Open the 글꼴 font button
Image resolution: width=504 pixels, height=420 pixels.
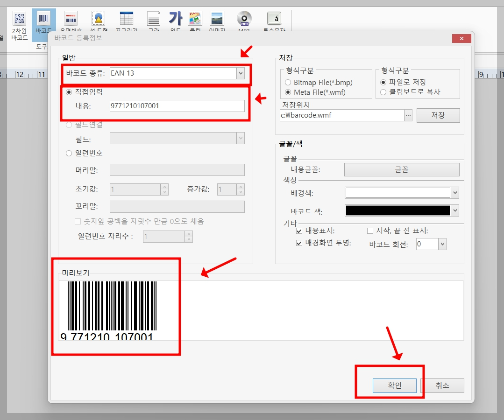pyautogui.click(x=402, y=169)
